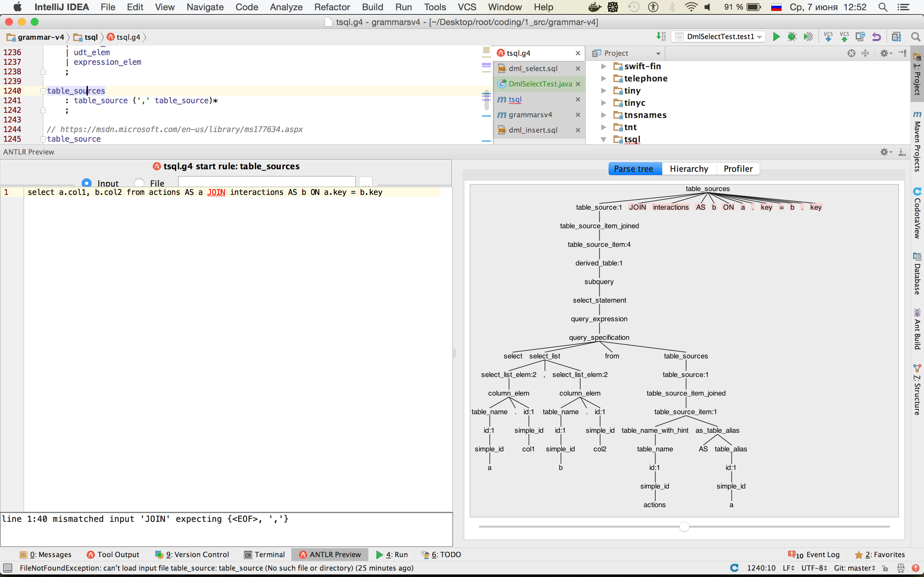Viewport: 924px width, 577px height.
Task: Select the Input radio button
Action: pos(87,182)
